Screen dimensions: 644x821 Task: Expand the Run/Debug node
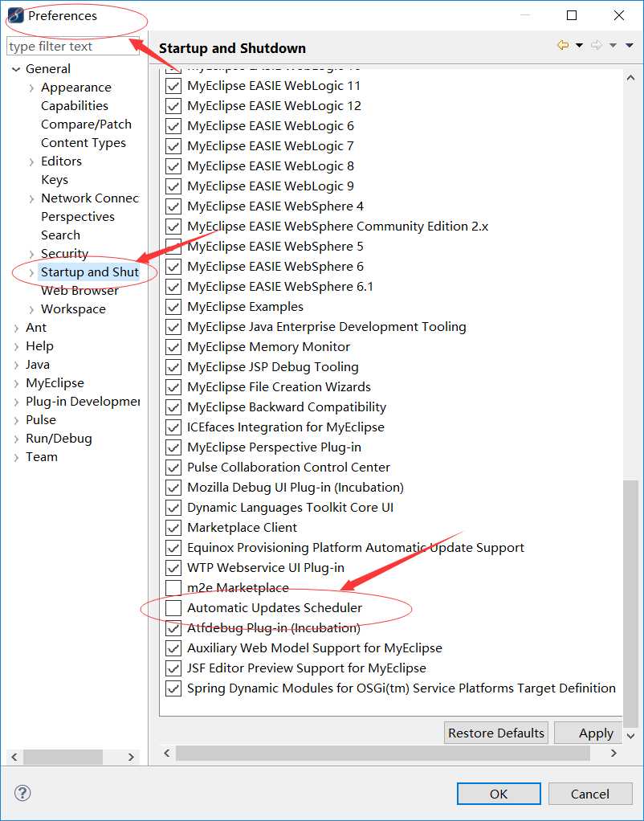pyautogui.click(x=16, y=439)
